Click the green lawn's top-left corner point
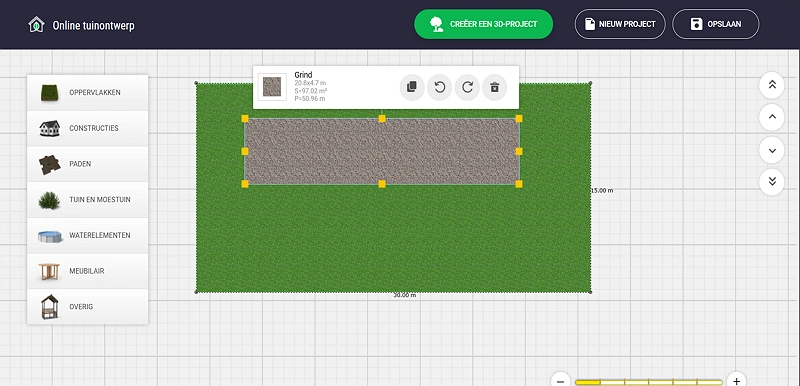This screenshot has width=800, height=386. click(196, 83)
